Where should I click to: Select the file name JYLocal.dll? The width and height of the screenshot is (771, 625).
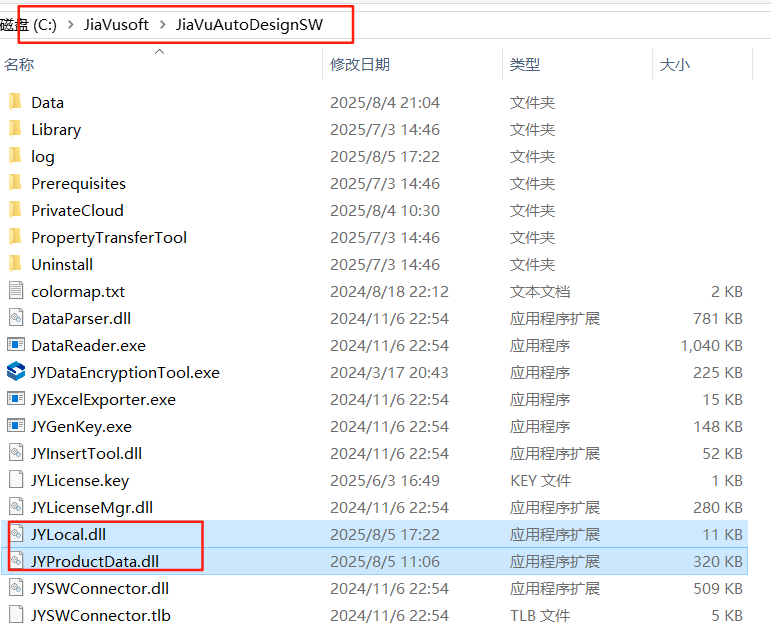pos(68,535)
